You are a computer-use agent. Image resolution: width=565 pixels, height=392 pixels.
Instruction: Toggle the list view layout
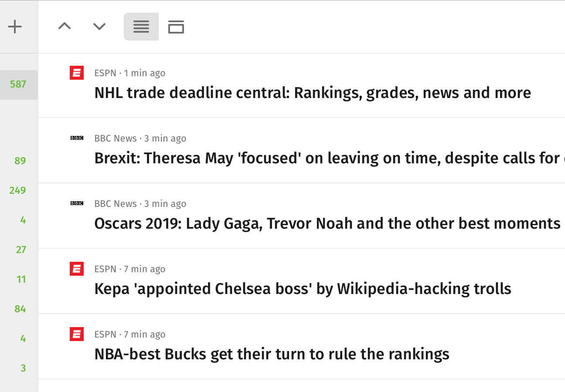coord(141,27)
